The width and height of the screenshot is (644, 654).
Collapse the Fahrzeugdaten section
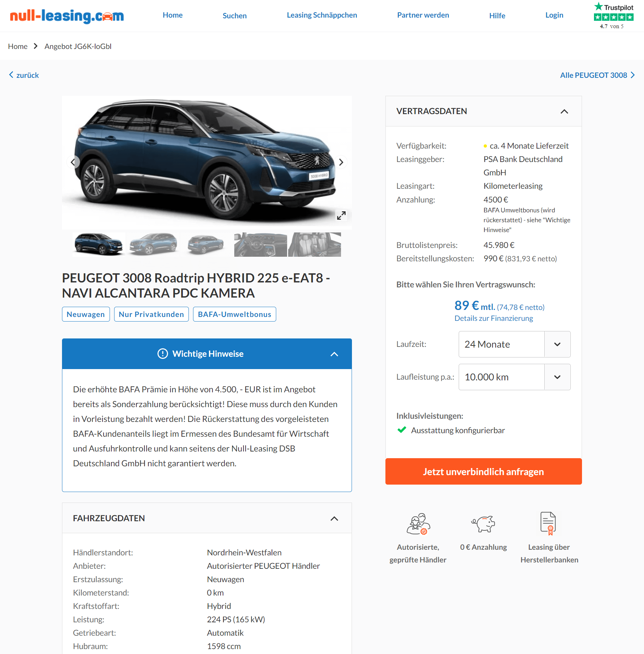coord(334,518)
